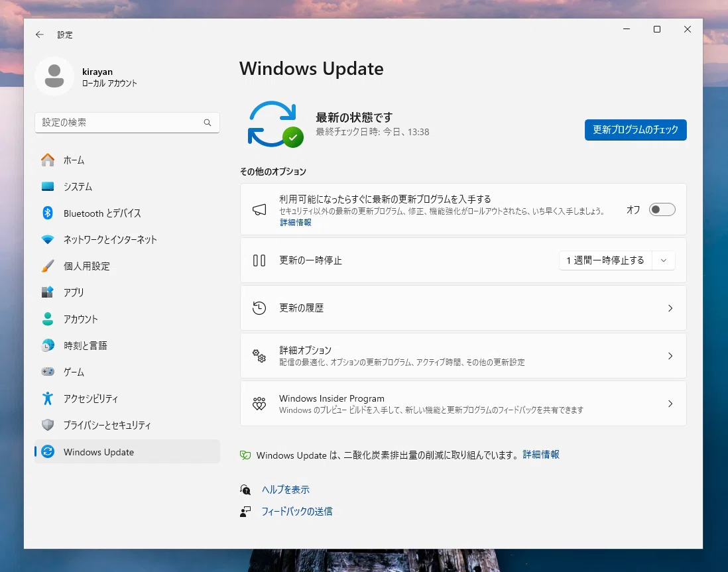Viewport: 728px width, 572px height.
Task: Click the 最新の状態です status text
Action: coord(354,117)
